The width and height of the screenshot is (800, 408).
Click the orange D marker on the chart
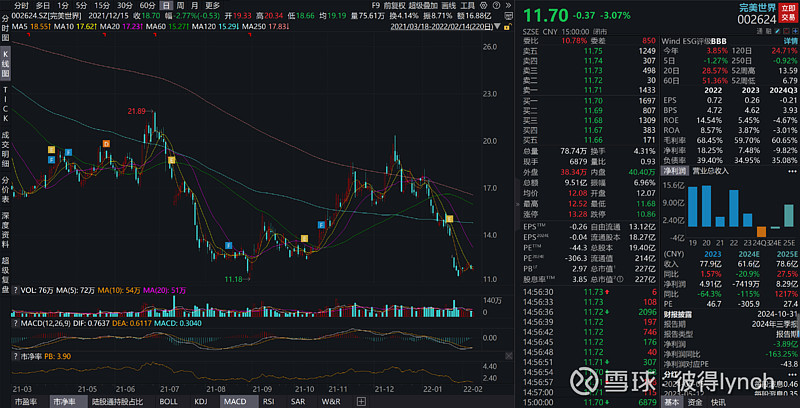click(106, 144)
